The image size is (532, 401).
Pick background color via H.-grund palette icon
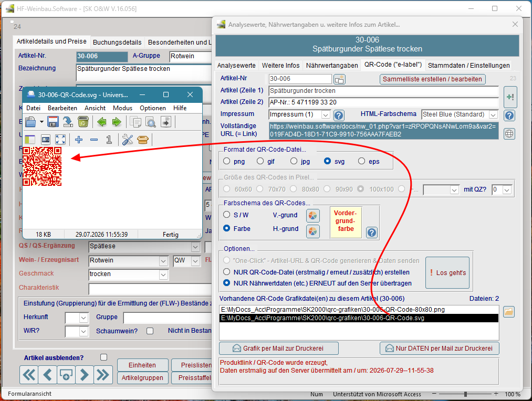(313, 231)
